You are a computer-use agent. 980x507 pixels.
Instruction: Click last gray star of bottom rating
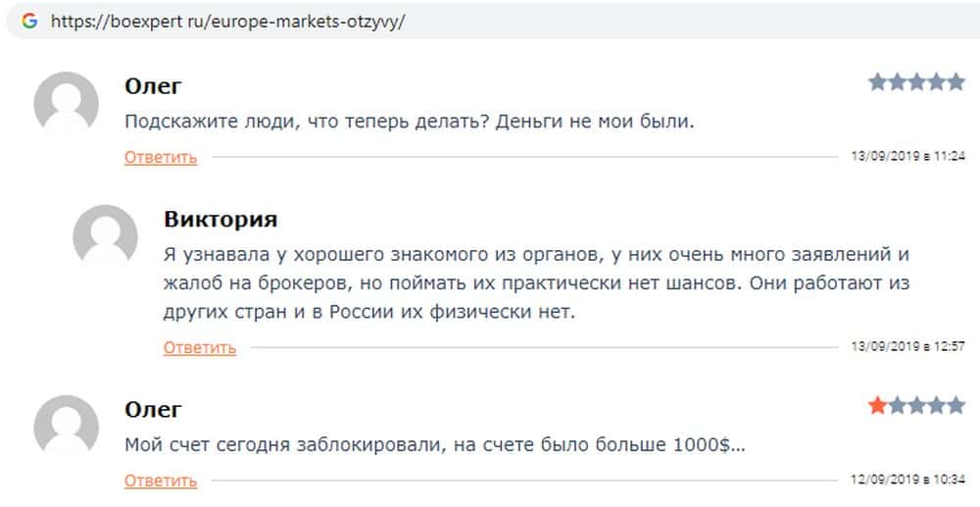(x=955, y=405)
